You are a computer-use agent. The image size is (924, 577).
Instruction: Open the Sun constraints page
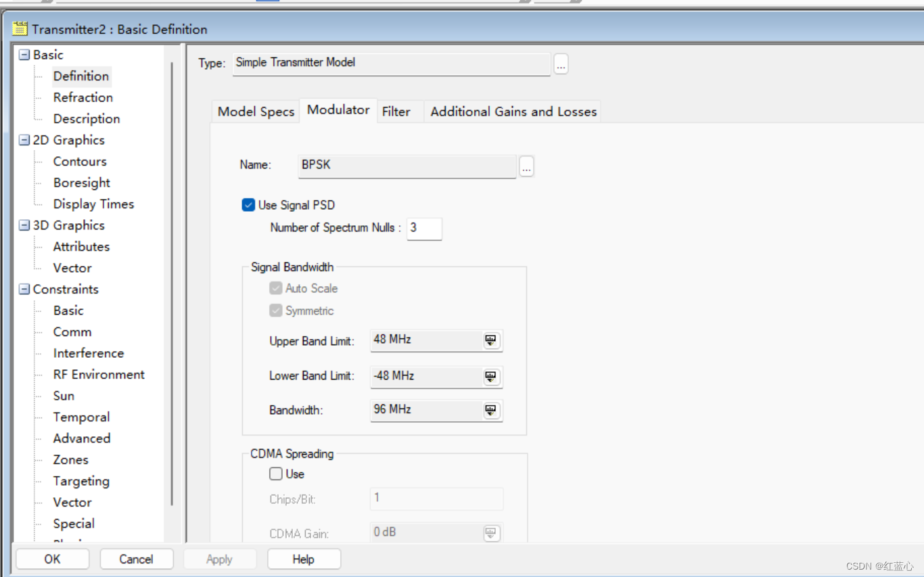[64, 396]
